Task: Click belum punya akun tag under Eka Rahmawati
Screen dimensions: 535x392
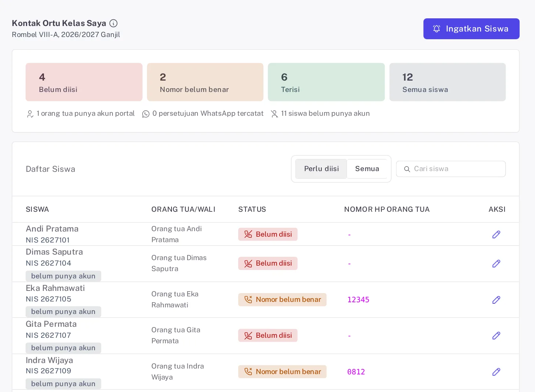Action: [x=63, y=312]
